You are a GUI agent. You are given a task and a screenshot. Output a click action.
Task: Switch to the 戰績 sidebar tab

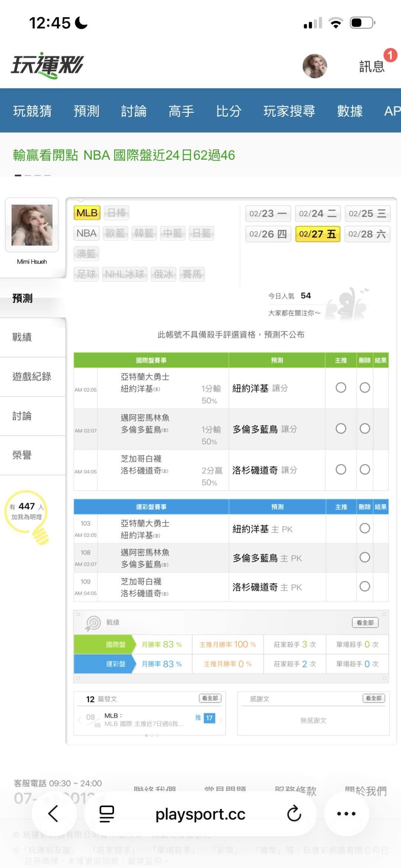pyautogui.click(x=22, y=337)
